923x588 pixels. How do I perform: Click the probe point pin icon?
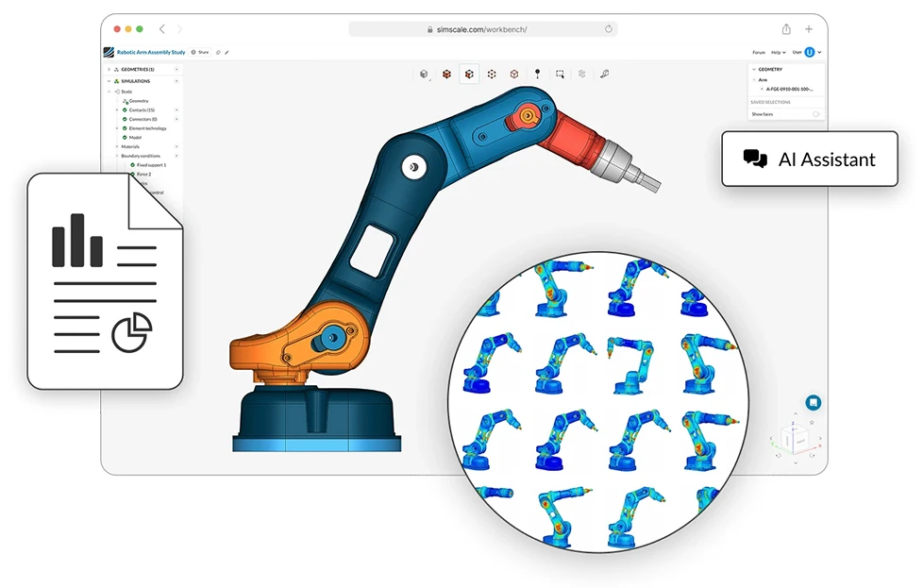538,74
